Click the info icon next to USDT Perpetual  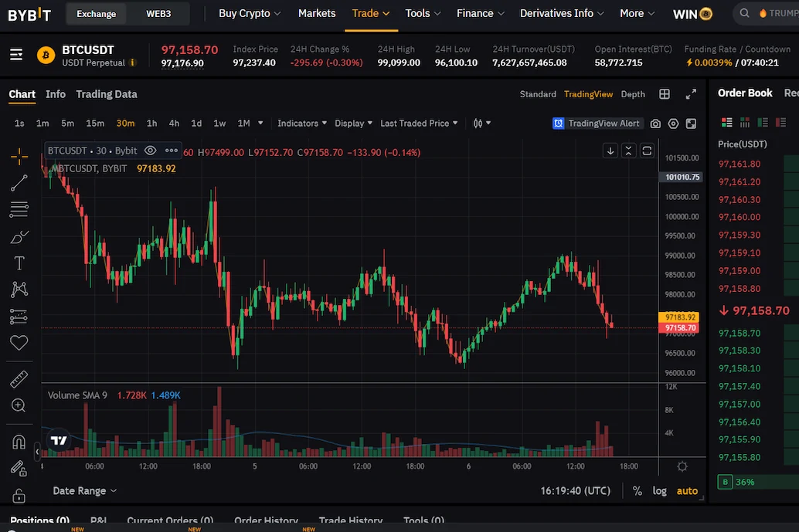pos(132,63)
